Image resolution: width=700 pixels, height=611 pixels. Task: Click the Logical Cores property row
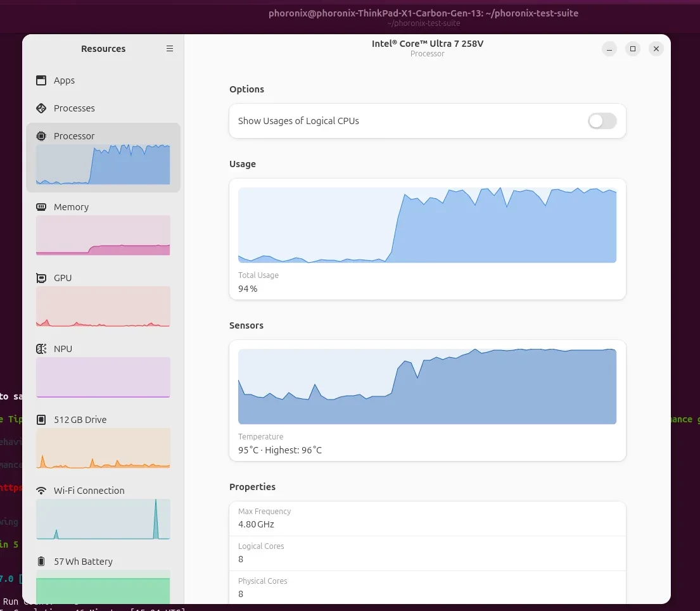[427, 553]
